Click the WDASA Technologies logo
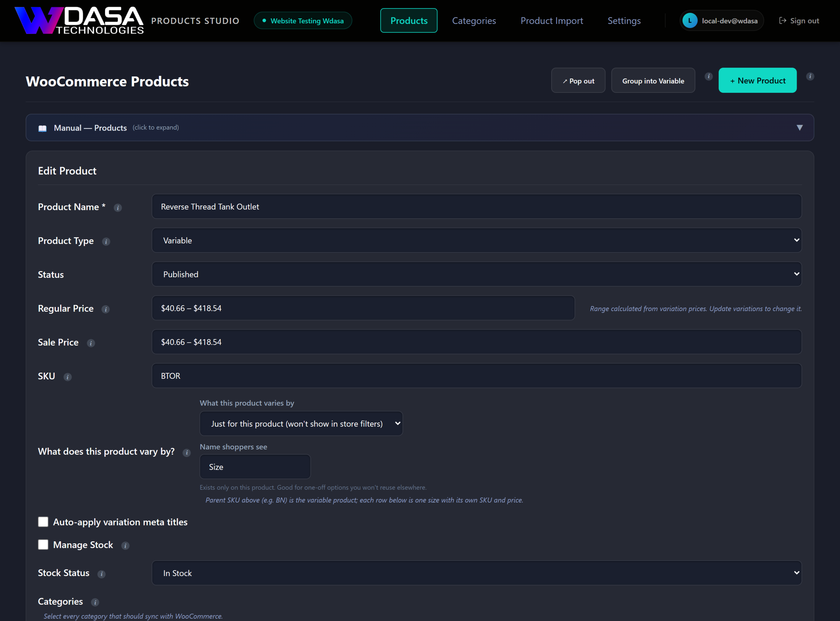 79,20
